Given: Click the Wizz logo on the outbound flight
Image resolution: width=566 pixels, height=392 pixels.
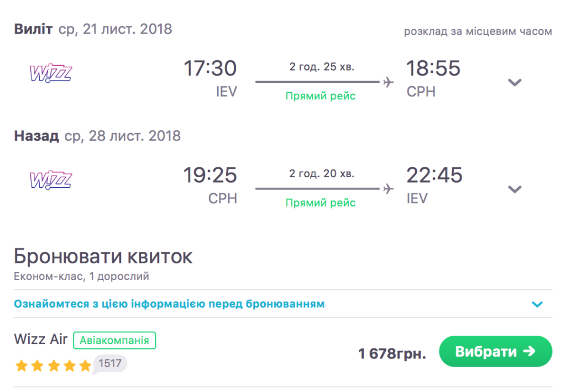Looking at the screenshot, I should [x=51, y=72].
